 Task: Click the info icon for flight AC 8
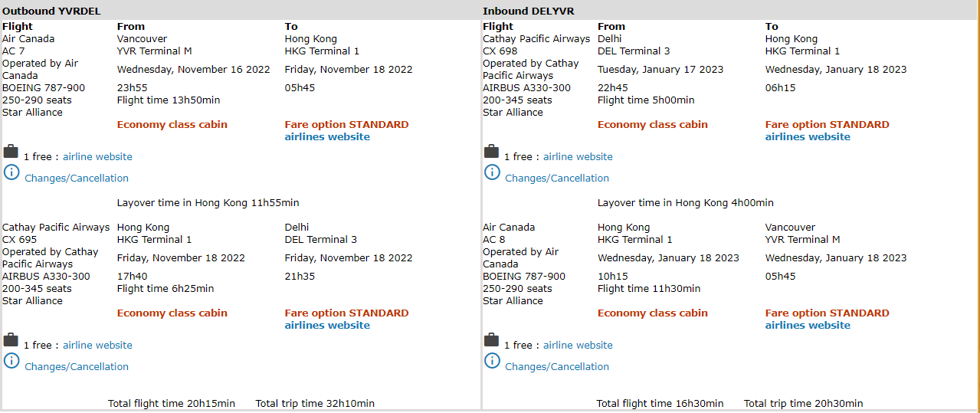491,361
